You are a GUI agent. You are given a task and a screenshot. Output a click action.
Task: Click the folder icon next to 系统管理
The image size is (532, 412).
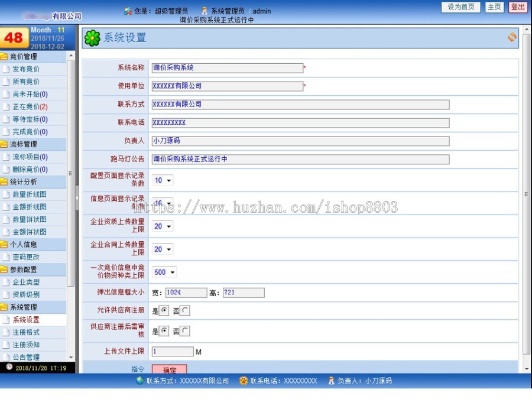coord(4,307)
